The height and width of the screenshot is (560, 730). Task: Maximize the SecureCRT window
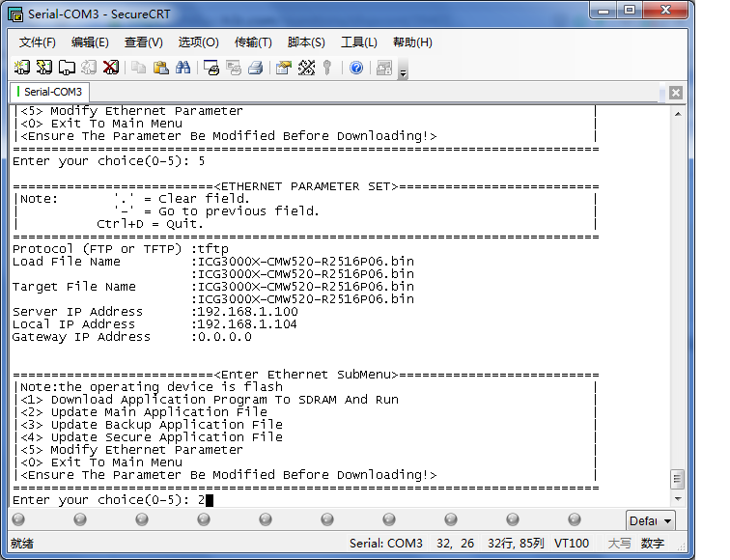coord(630,11)
